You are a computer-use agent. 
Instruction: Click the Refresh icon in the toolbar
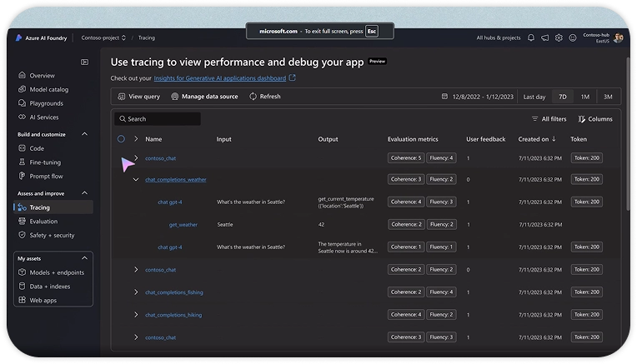[253, 97]
